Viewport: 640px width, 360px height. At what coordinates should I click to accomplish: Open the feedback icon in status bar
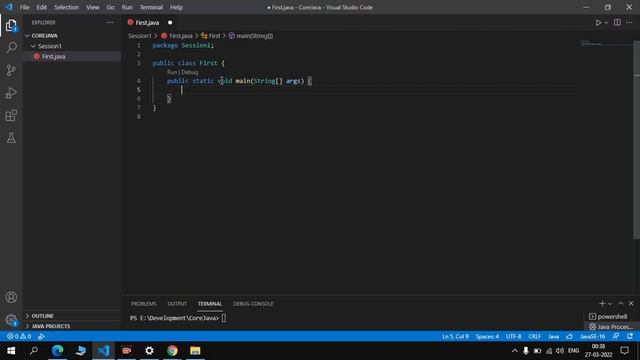tap(616, 336)
